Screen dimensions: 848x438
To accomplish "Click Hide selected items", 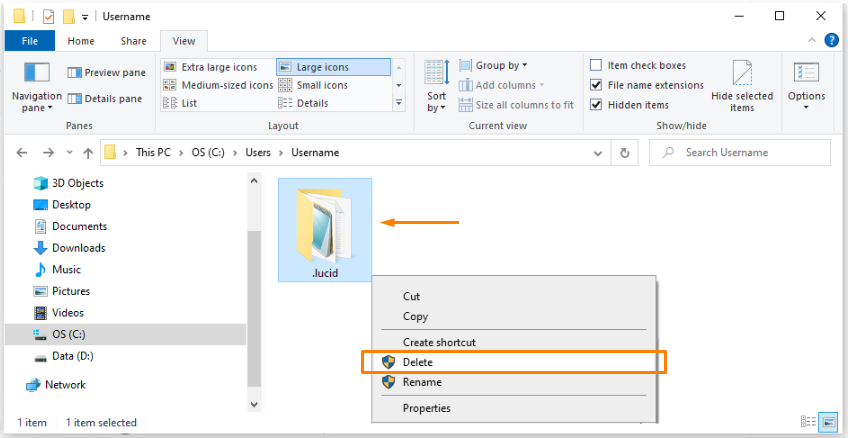I will (742, 87).
